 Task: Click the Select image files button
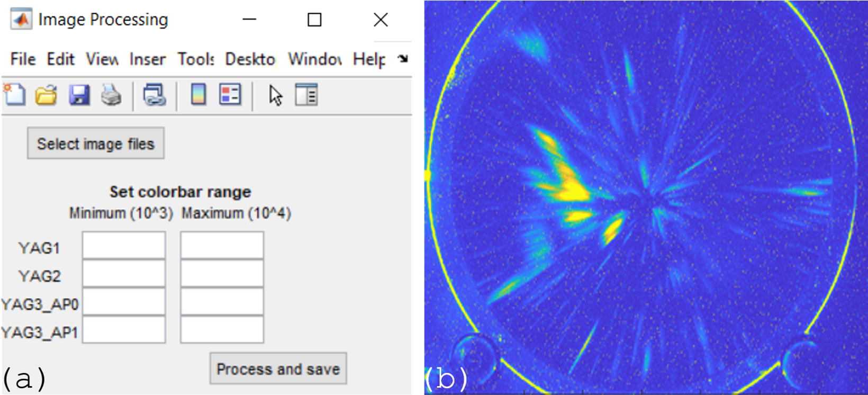point(96,143)
